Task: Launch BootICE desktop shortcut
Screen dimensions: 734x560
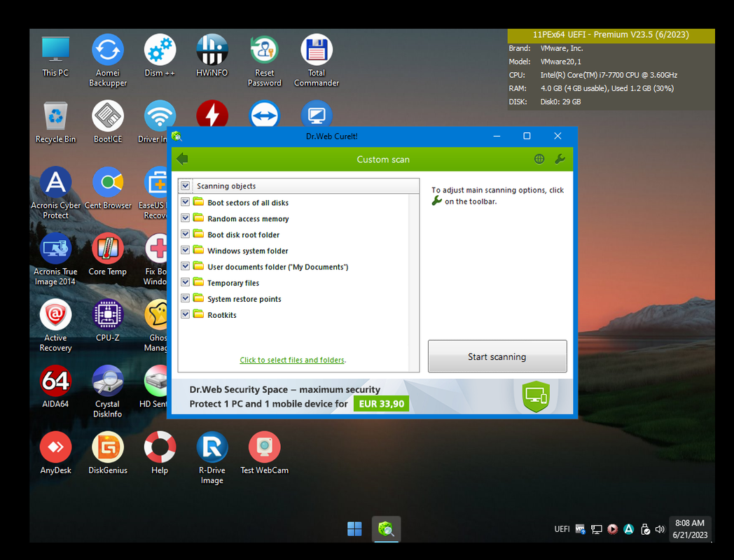Action: tap(108, 122)
